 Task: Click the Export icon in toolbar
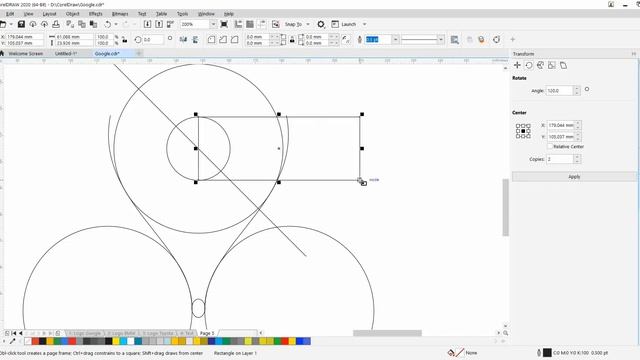[x=159, y=24]
